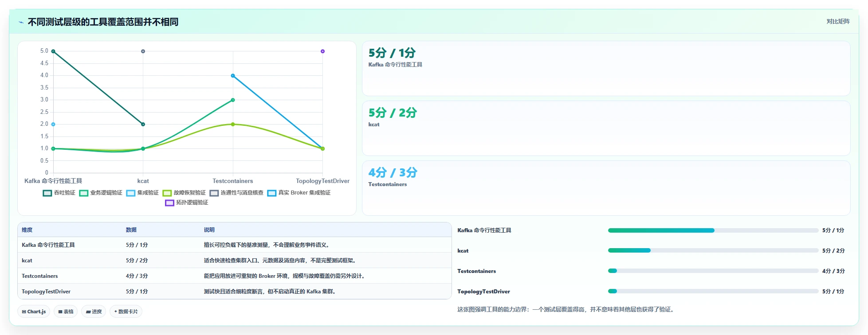Click the kcat label in progress list
Screen dimensions: 868x335
pos(463,251)
